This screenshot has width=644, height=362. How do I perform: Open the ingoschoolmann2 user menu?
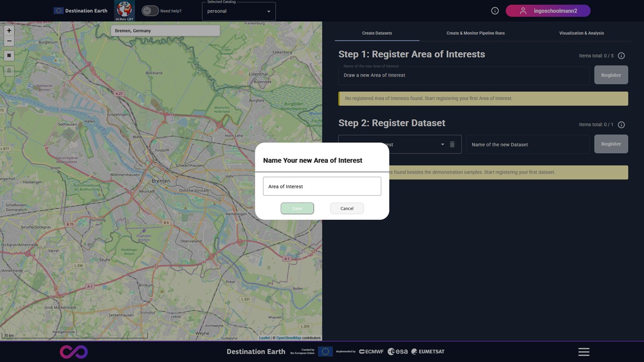click(548, 11)
